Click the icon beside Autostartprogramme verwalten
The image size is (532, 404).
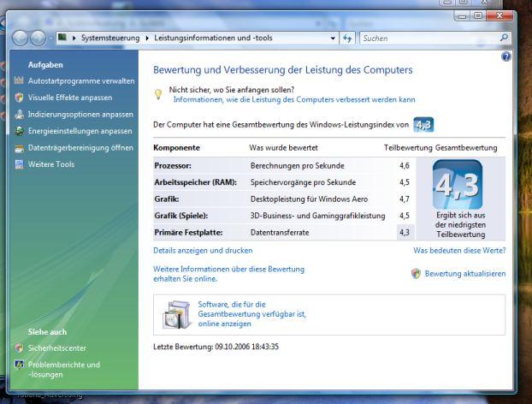pos(19,80)
